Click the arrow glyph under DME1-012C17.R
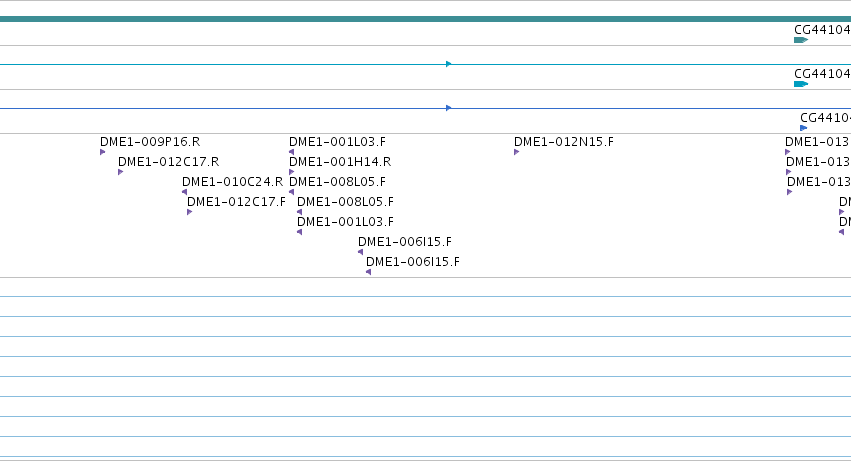The height and width of the screenshot is (461, 851). 120,172
